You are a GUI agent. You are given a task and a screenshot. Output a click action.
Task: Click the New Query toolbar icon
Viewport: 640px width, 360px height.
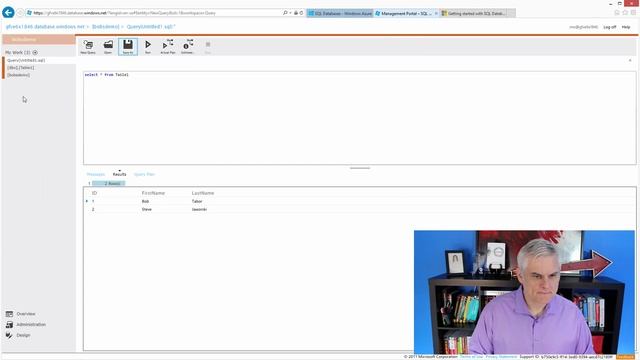[88, 47]
